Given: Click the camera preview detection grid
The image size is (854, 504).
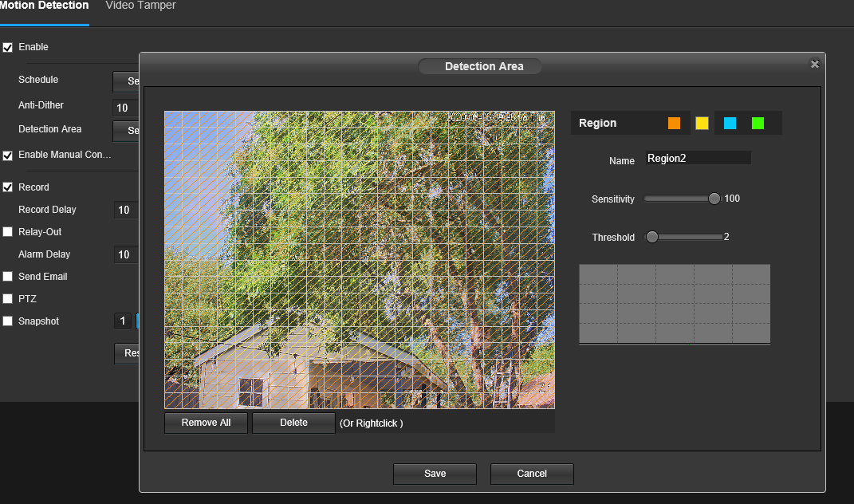Looking at the screenshot, I should click(x=360, y=260).
